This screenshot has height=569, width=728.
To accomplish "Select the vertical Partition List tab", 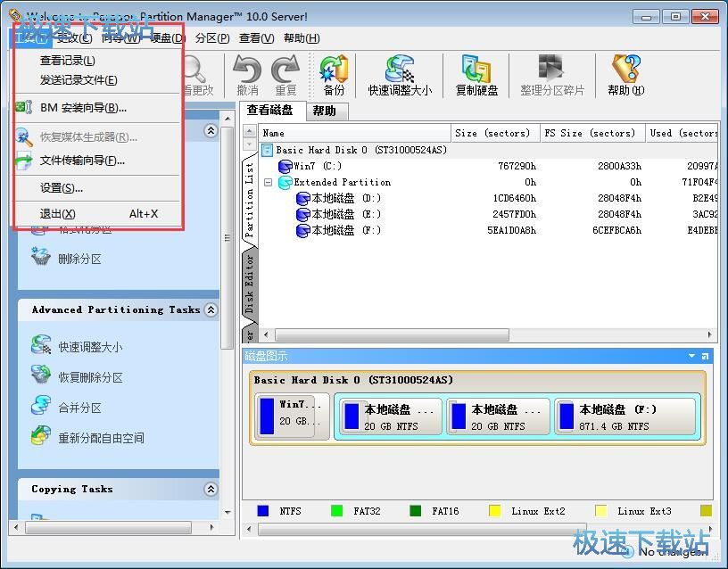I will coord(249,200).
